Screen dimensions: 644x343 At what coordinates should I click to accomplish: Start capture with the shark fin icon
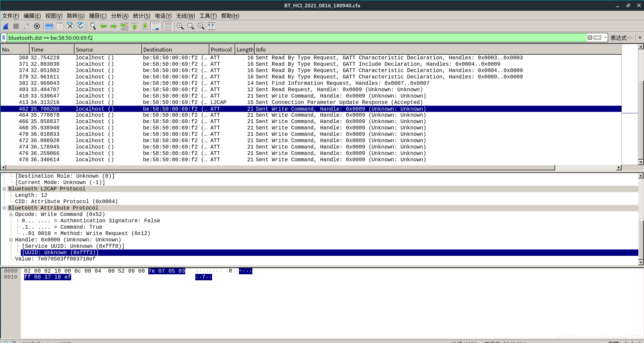click(6, 26)
